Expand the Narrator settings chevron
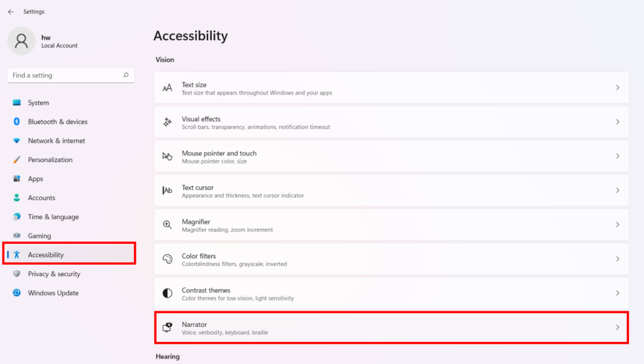This screenshot has height=364, width=644. click(x=617, y=328)
